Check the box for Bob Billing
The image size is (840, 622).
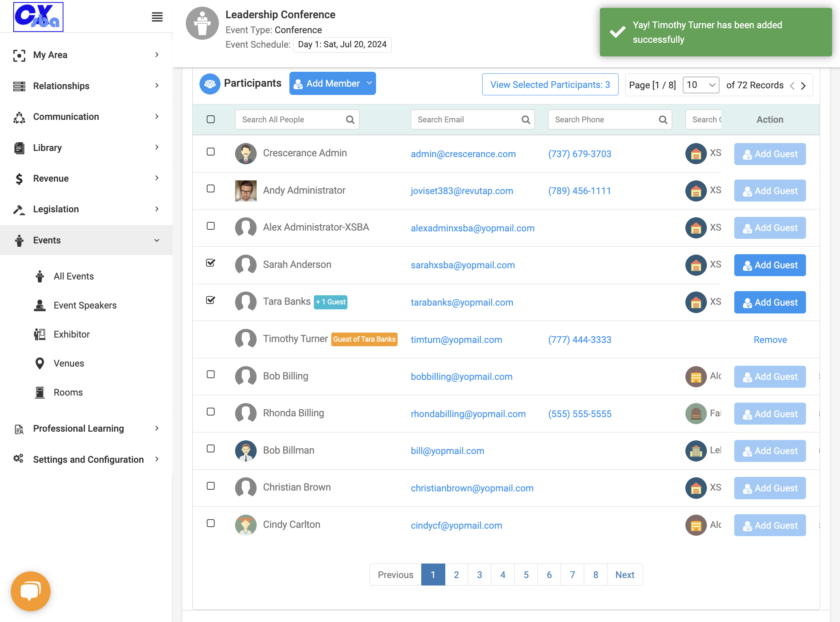211,374
